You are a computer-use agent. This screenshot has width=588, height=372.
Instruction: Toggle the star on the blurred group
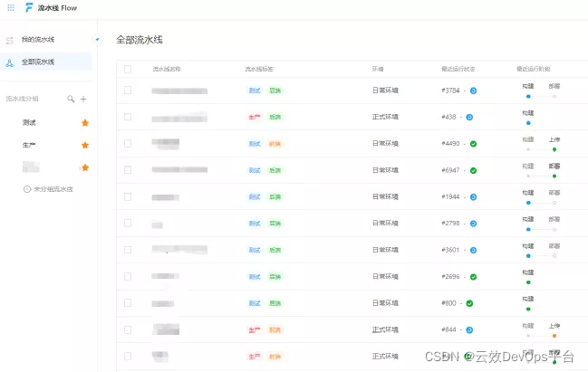(85, 167)
